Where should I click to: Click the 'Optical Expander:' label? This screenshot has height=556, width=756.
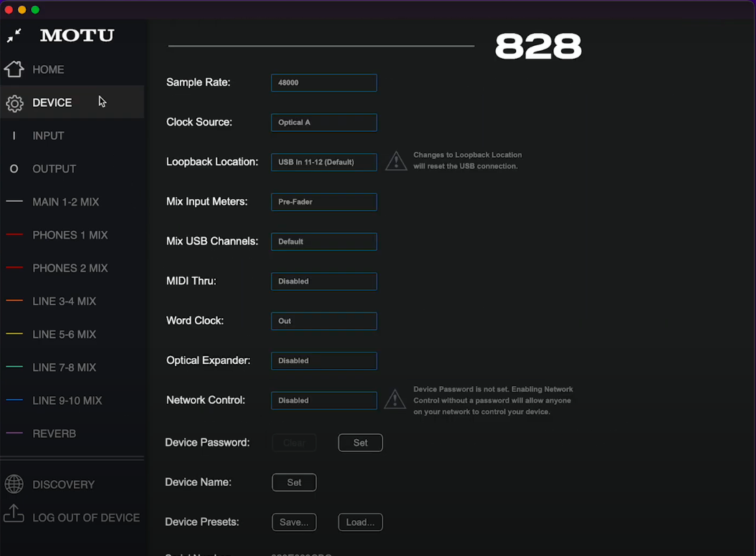tap(209, 360)
